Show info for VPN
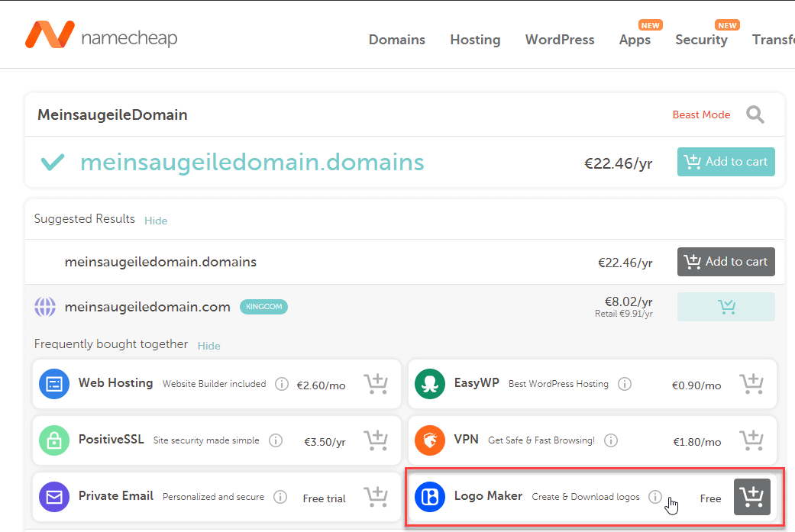The image size is (795, 532). pyautogui.click(x=611, y=440)
